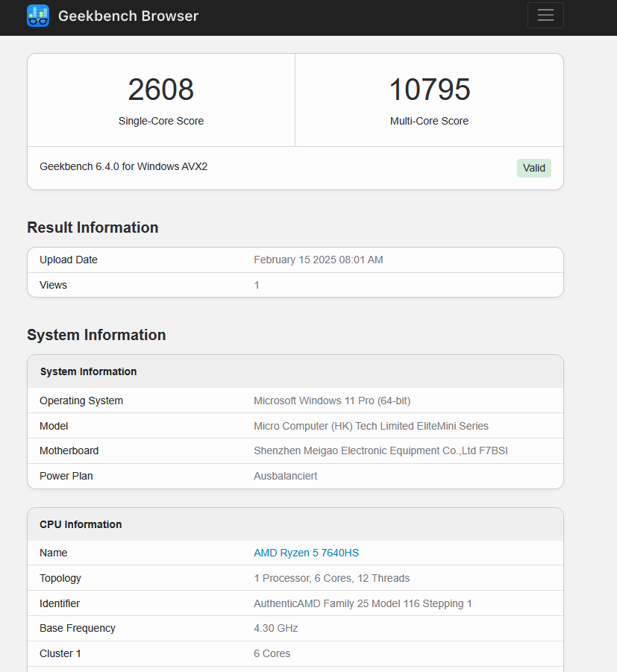Click the Single-Core Score label
Screen dimensions: 617x672
[160, 121]
